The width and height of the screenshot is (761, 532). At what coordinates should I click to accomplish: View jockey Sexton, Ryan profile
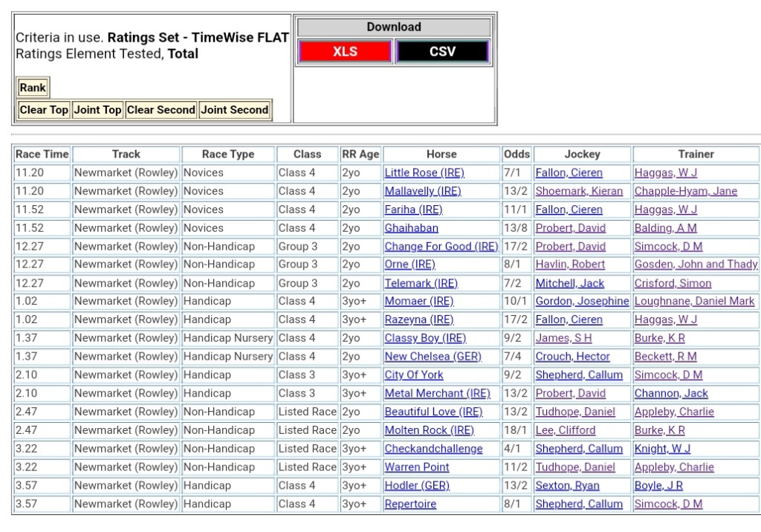coord(567,485)
